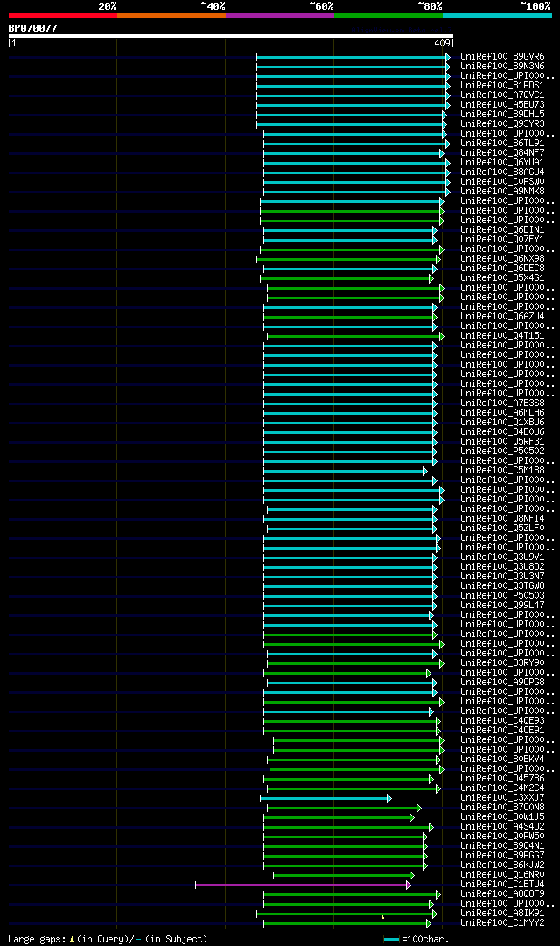Select the UniRef100_B3RY90 label
560x946 pixels.
click(502, 663)
